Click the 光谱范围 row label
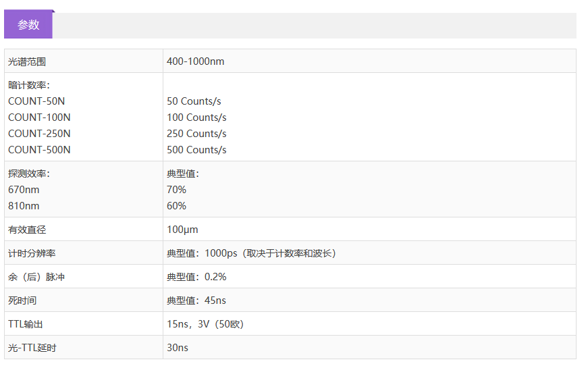 coord(27,61)
